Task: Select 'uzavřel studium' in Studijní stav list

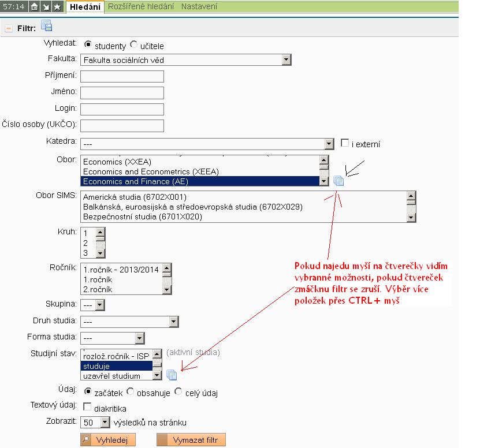Action: [x=117, y=376]
